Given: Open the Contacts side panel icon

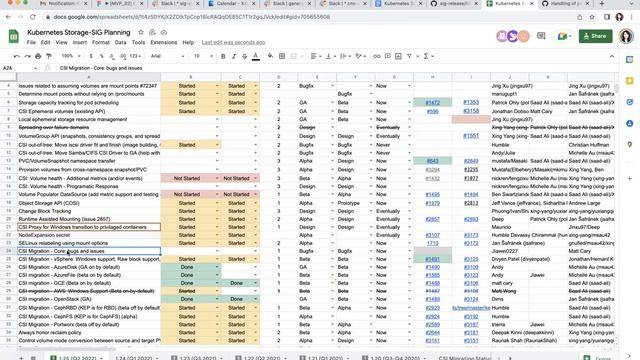Looking at the screenshot, I should click(x=629, y=123).
